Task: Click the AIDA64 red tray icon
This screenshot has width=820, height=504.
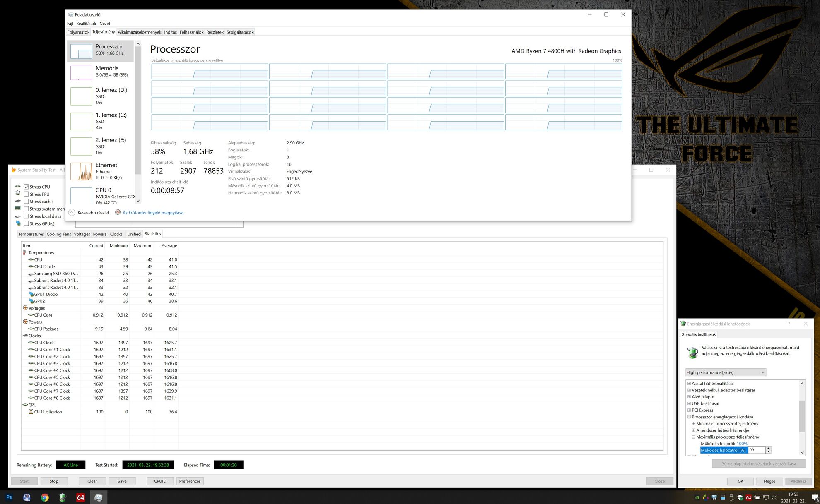Action: click(x=748, y=497)
